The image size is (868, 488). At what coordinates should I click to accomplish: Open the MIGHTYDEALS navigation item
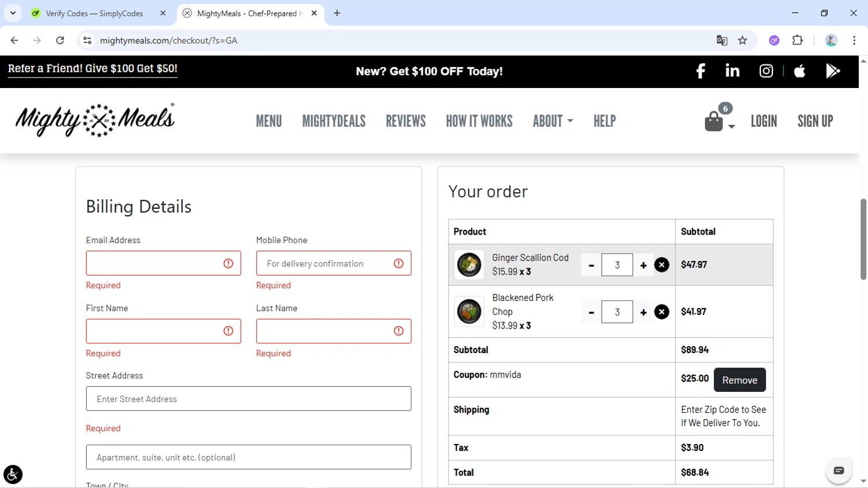pos(334,121)
